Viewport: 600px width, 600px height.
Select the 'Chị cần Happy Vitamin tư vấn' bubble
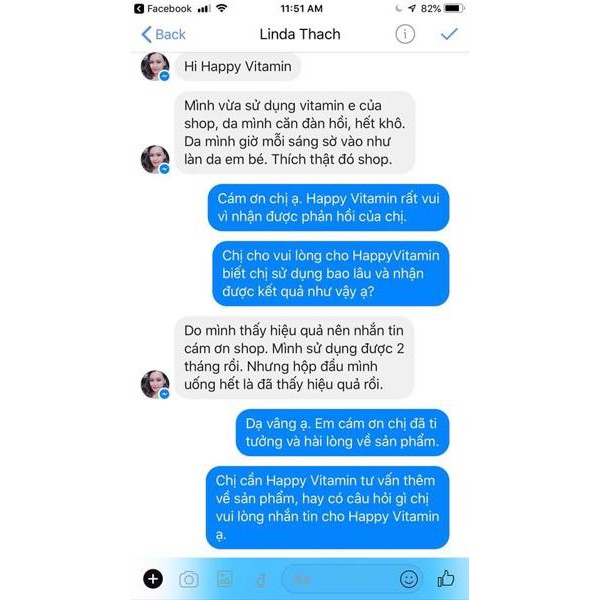pos(328,507)
